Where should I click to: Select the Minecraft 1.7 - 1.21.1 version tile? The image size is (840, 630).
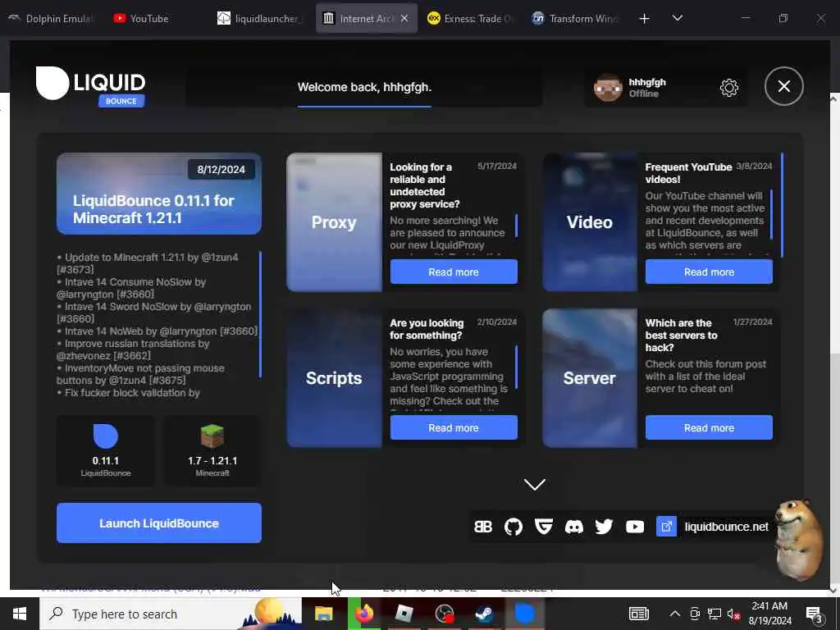212,450
